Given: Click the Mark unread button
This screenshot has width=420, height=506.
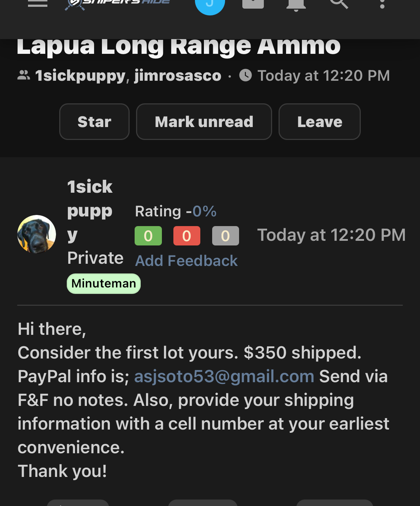Looking at the screenshot, I should [204, 122].
